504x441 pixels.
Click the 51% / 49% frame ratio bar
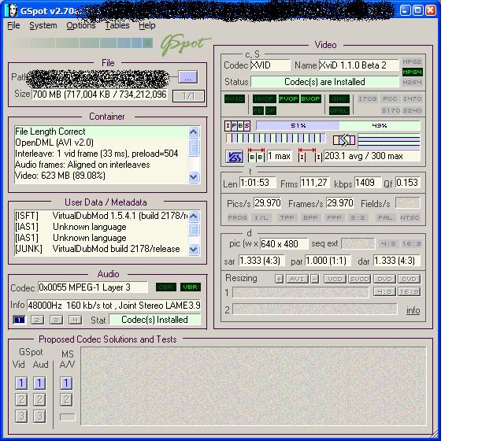point(338,126)
